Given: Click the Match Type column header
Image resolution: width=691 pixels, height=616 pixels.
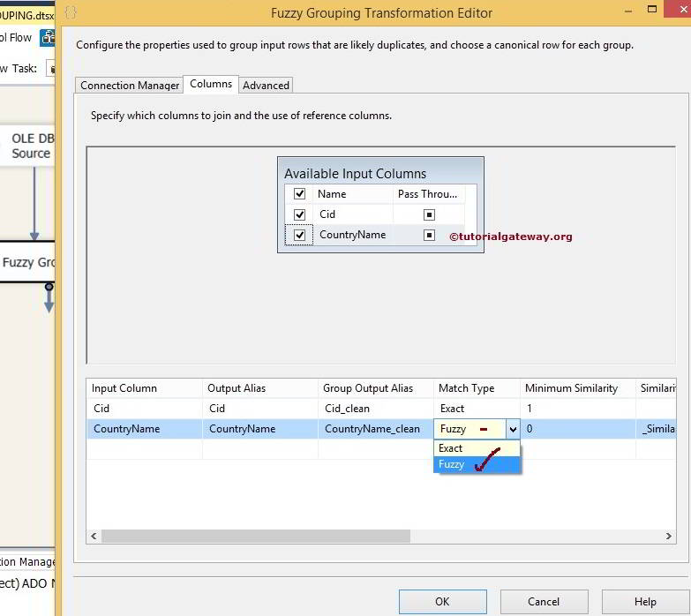Looking at the screenshot, I should pos(477,388).
